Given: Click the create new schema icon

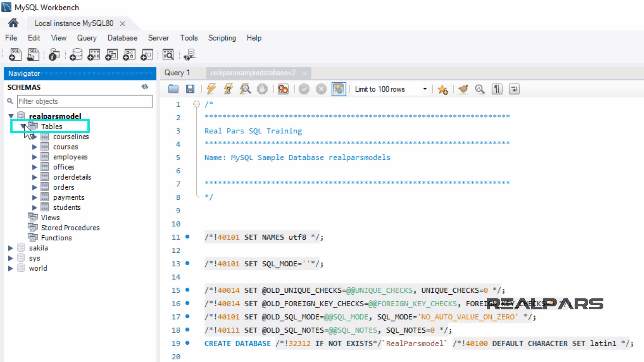Looking at the screenshot, I should tap(76, 55).
